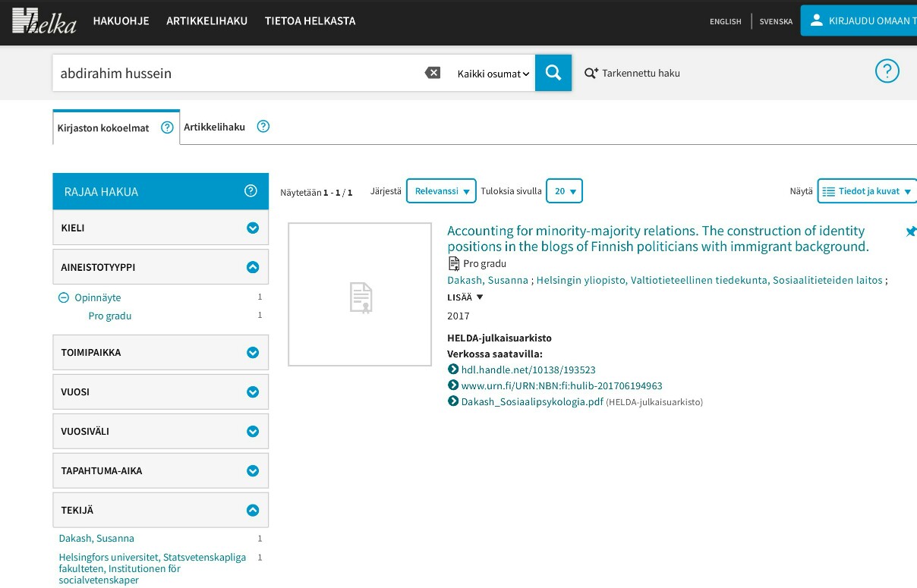Open the Accounting for minority-majority relations title
This screenshot has width=917, height=588.
click(658, 238)
